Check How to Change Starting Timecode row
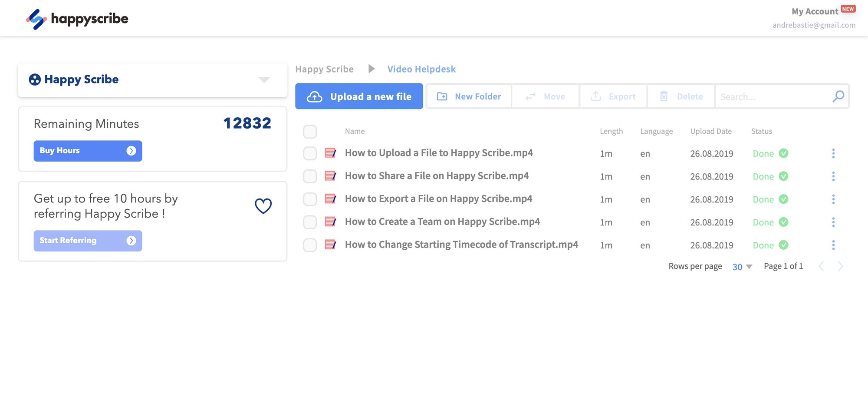 pos(310,245)
